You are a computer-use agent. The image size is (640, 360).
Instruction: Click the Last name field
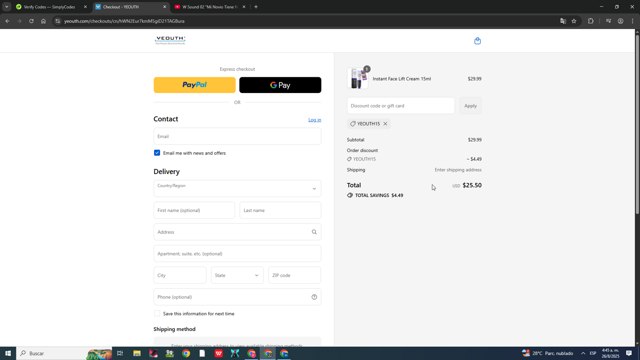click(280, 210)
